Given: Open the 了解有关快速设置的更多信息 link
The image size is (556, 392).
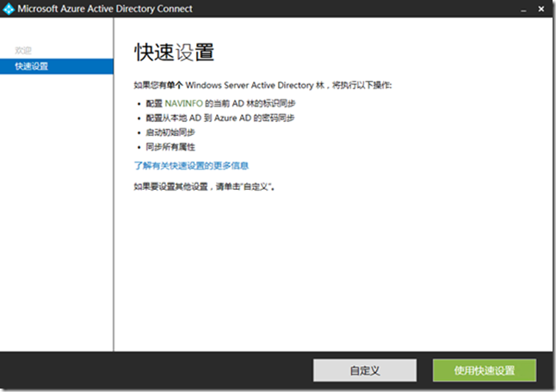Looking at the screenshot, I should pyautogui.click(x=191, y=166).
